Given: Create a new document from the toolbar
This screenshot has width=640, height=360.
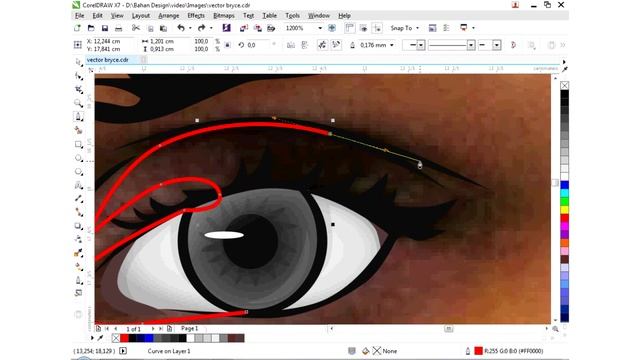Looking at the screenshot, I should click(77, 28).
